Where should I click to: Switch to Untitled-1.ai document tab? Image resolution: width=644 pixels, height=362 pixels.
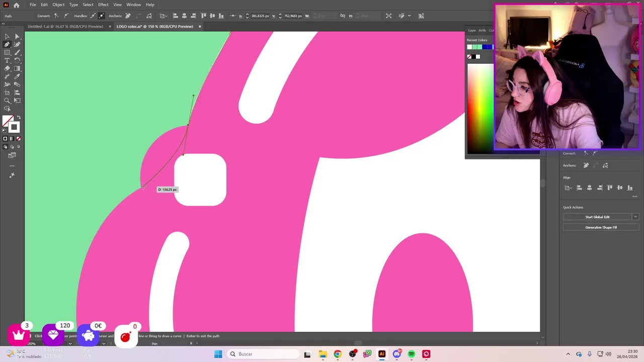(x=65, y=27)
